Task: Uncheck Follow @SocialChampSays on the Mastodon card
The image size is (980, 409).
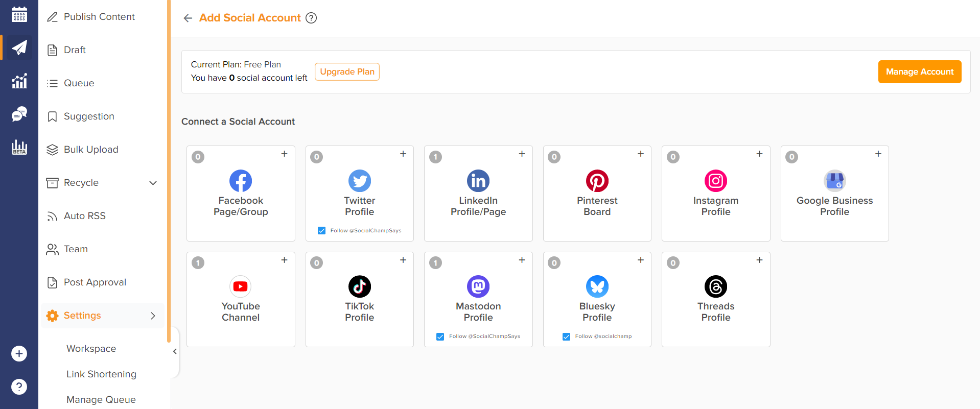Action: pyautogui.click(x=440, y=336)
